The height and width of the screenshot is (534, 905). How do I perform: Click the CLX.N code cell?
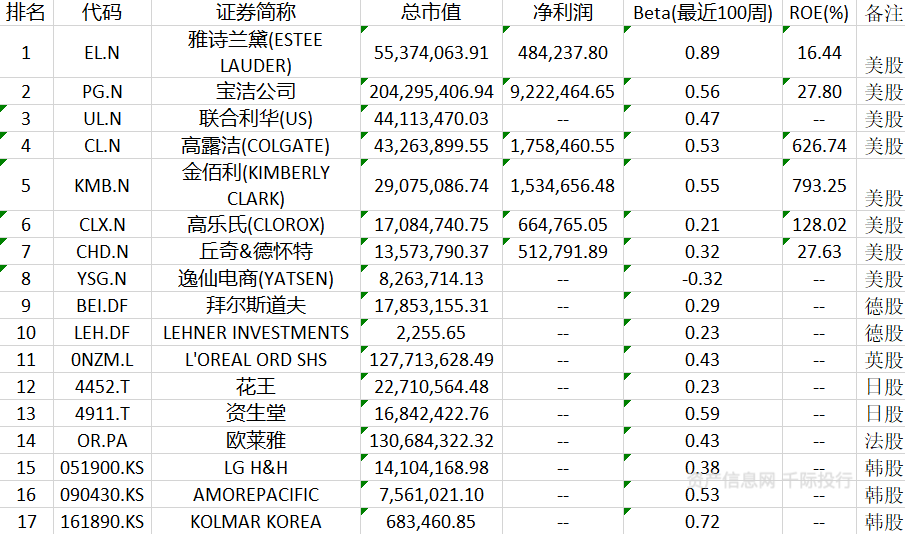102,225
